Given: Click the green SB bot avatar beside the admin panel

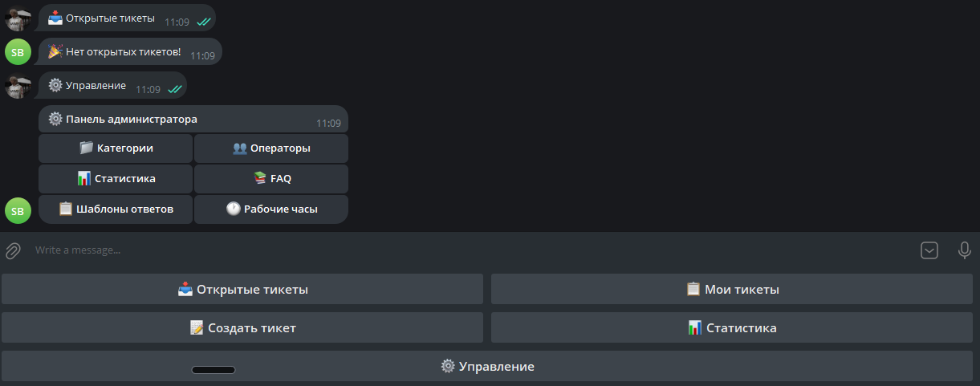Looking at the screenshot, I should pyautogui.click(x=18, y=210).
